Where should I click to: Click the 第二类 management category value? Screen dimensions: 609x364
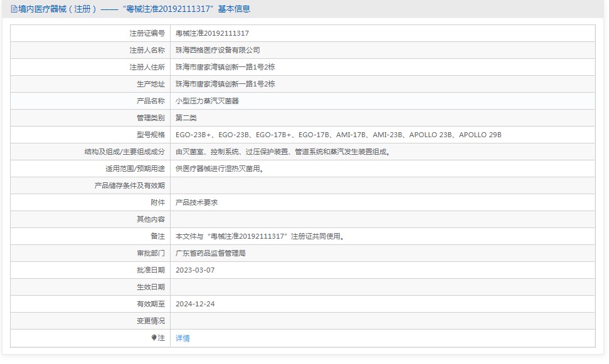pos(186,118)
